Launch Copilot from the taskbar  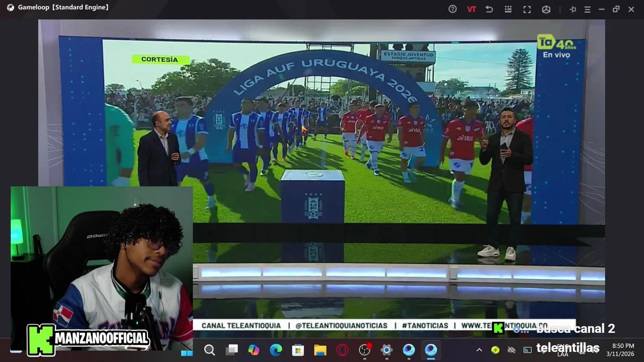254,350
